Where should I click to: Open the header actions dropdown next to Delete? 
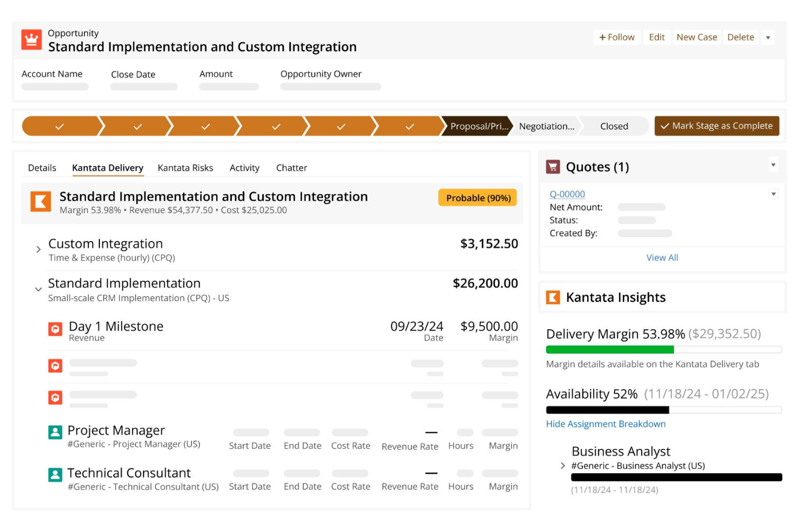[x=768, y=38]
